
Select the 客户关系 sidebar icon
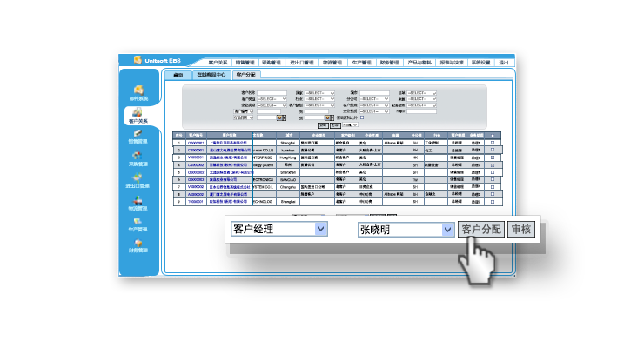pos(139,114)
